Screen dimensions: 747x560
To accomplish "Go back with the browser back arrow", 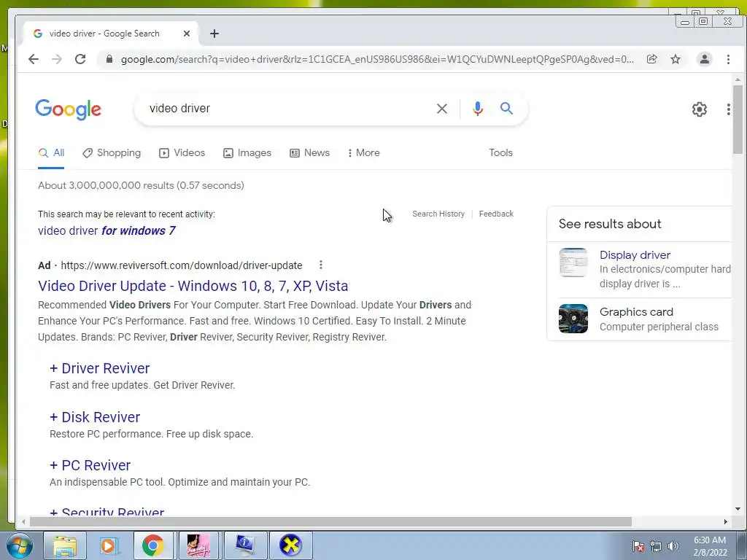I will click(x=34, y=59).
